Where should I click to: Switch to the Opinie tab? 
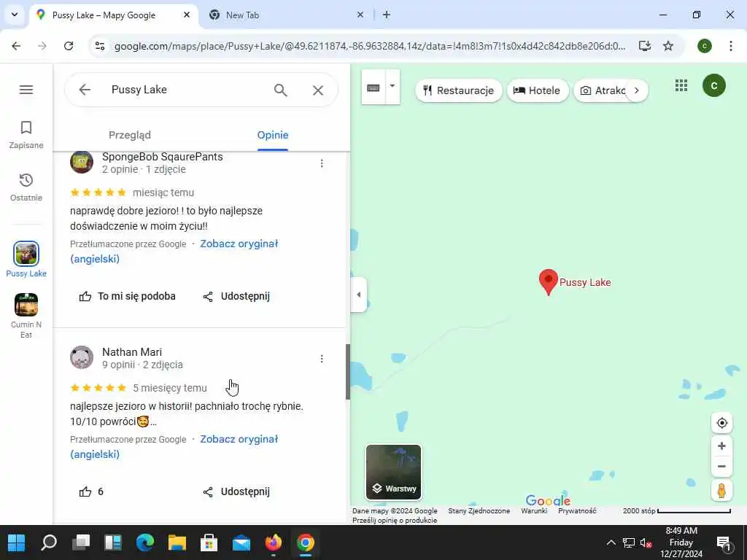pos(273,135)
